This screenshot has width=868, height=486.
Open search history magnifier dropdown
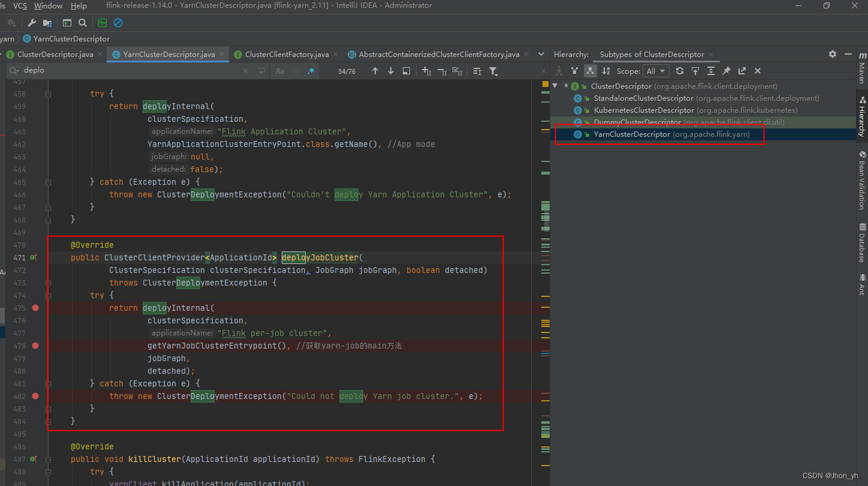tap(14, 71)
